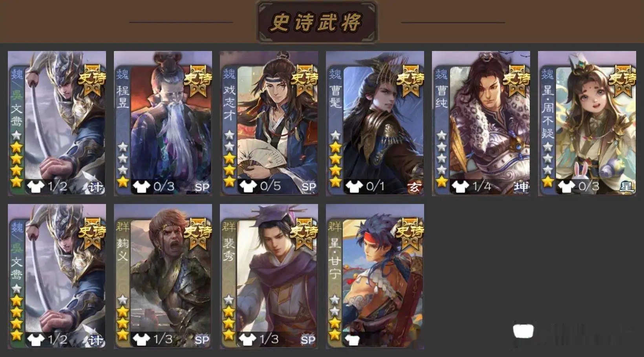Select the 程昱 hero card
Viewport: 644px width, 357px height.
point(163,123)
